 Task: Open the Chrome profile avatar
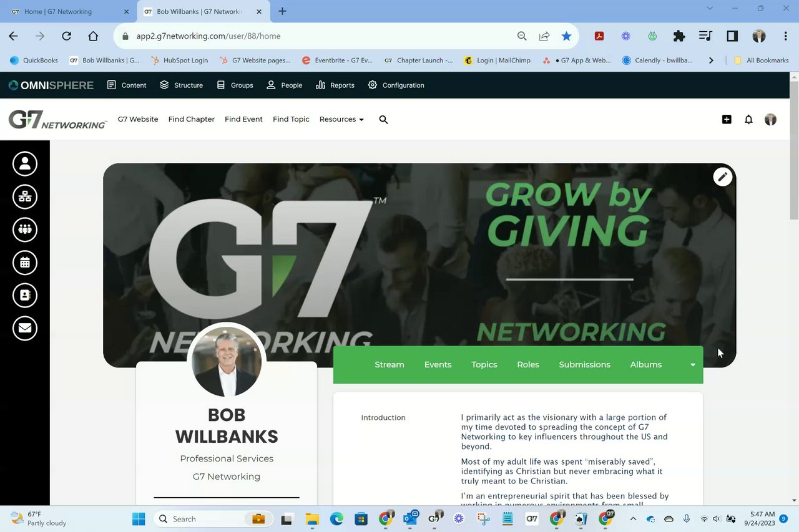(759, 36)
